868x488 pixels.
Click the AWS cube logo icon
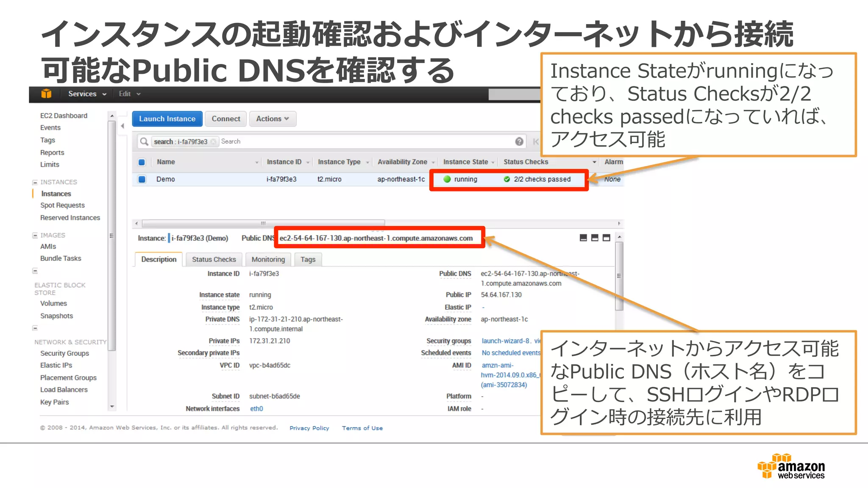47,94
